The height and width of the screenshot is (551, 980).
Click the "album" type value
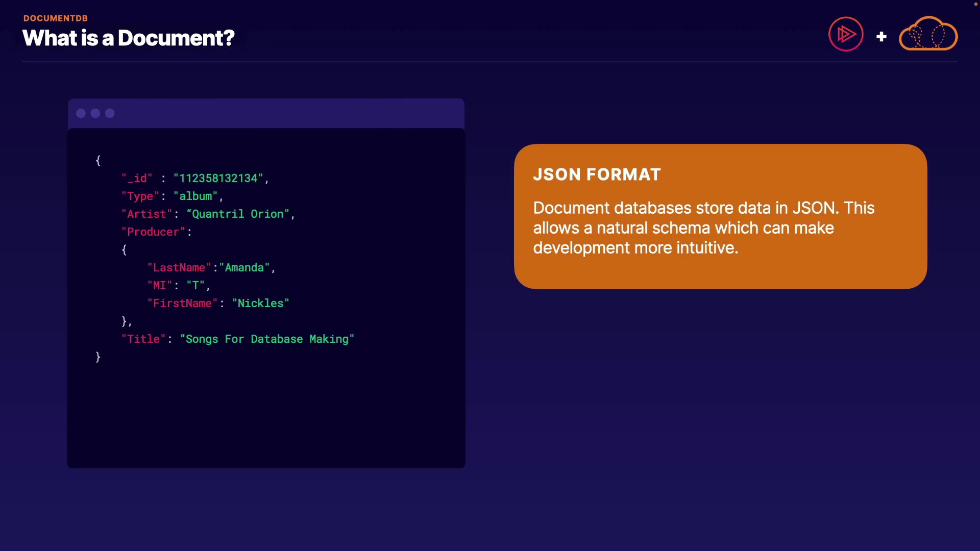click(x=195, y=196)
